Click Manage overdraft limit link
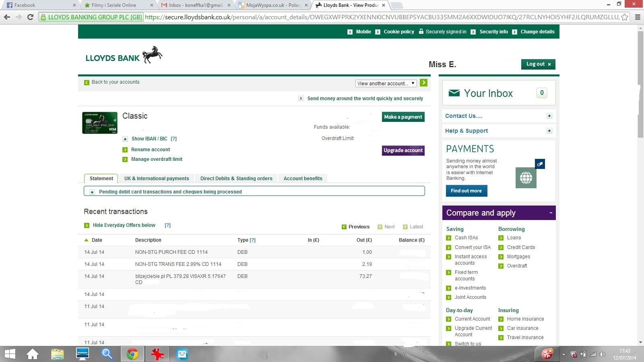The width and height of the screenshot is (644, 362). click(x=157, y=159)
